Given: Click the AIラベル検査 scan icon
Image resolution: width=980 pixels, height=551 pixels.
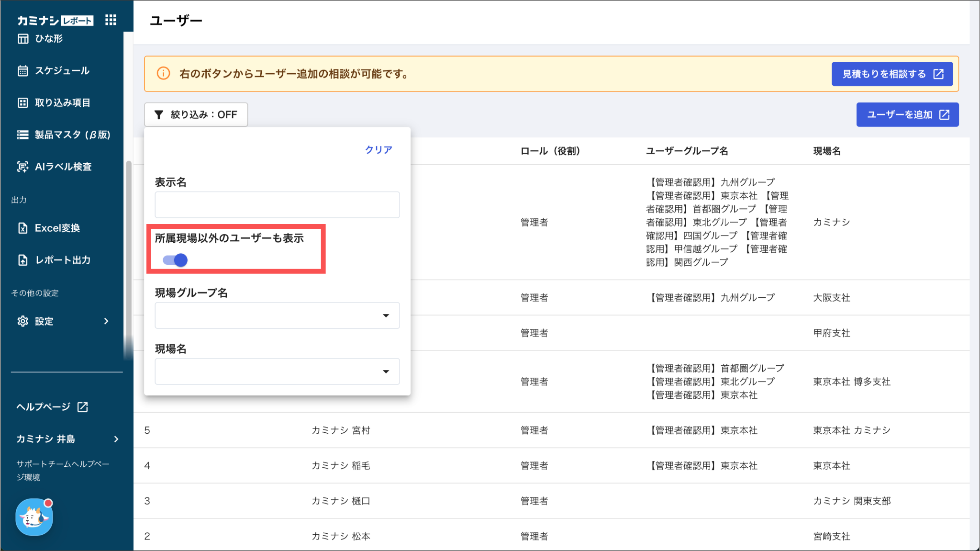Looking at the screenshot, I should 23,167.
